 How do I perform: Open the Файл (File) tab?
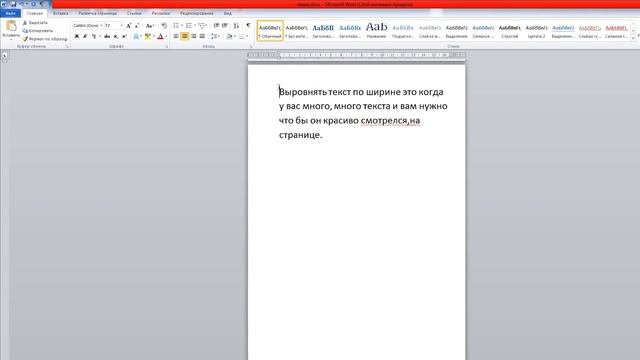(x=10, y=13)
